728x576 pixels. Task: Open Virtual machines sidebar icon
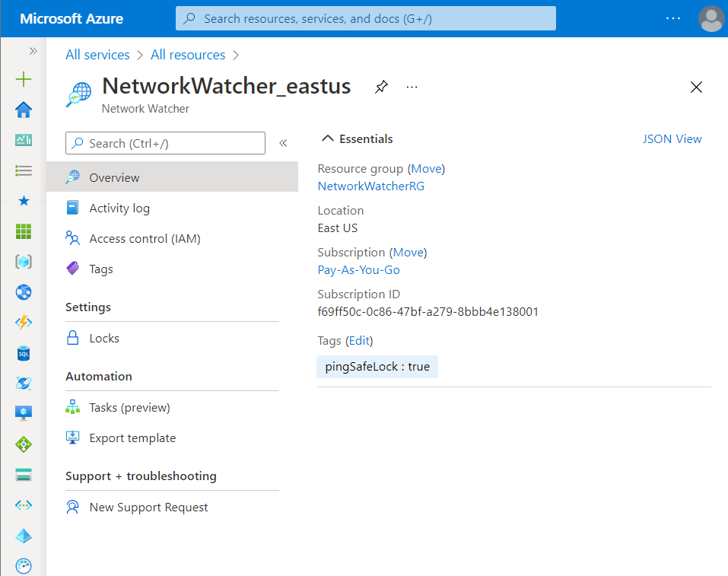click(x=24, y=413)
